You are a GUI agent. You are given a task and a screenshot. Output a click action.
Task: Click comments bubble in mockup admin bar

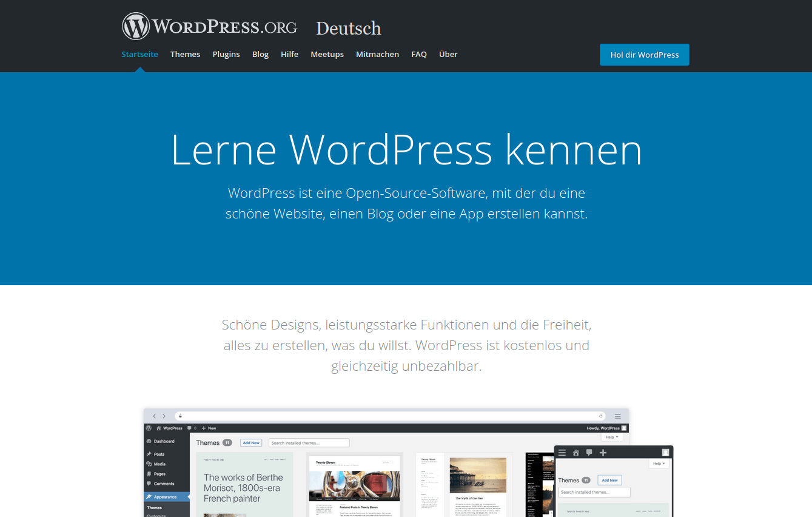click(190, 428)
